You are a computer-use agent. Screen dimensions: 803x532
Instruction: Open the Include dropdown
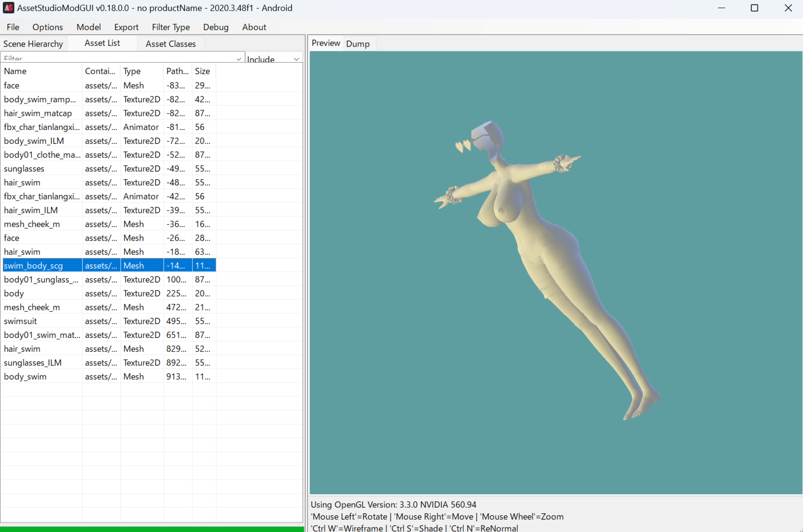click(x=274, y=59)
